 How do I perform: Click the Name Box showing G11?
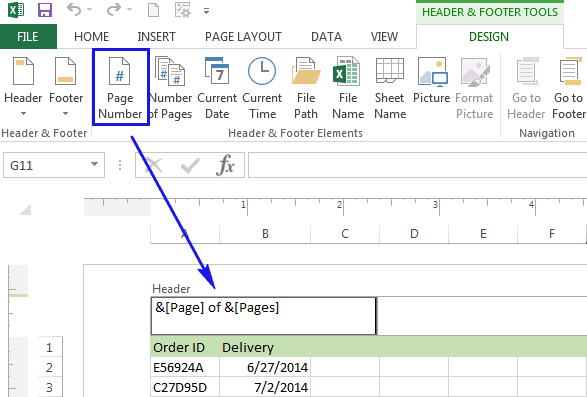(x=47, y=165)
